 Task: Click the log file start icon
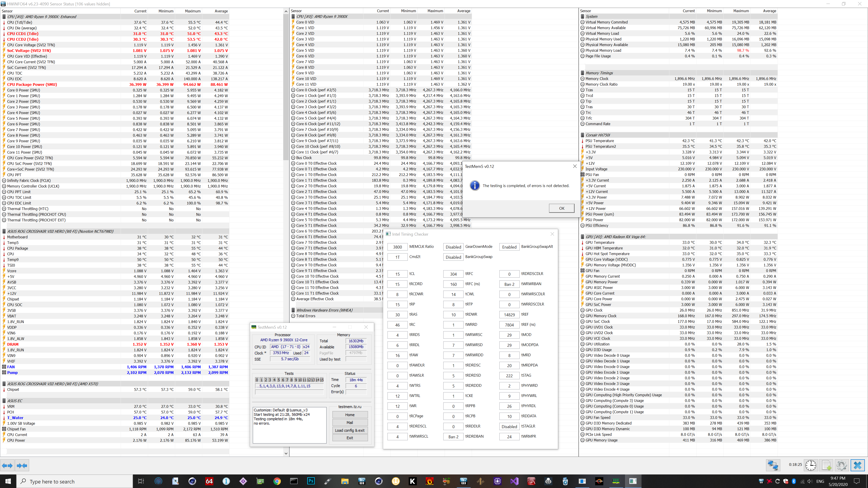(826, 465)
